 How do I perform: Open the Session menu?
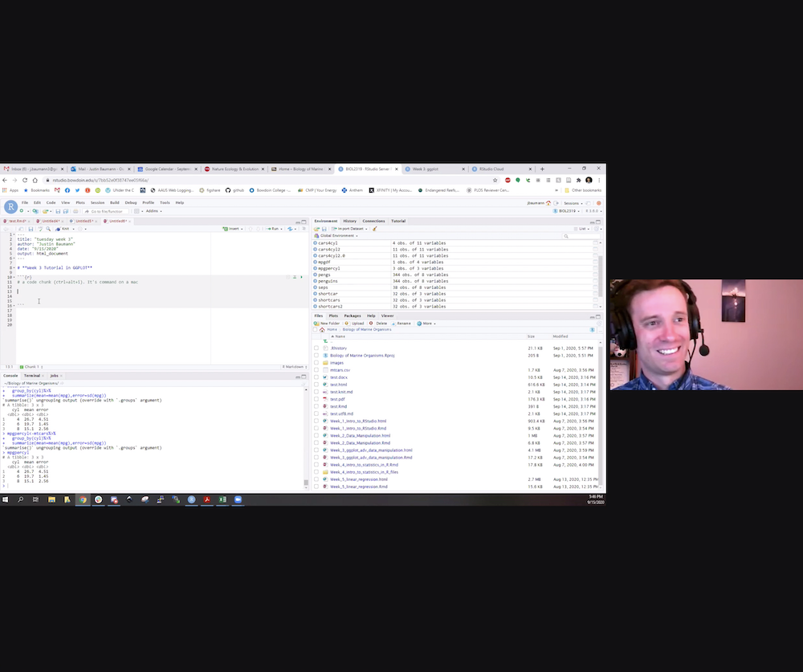97,203
